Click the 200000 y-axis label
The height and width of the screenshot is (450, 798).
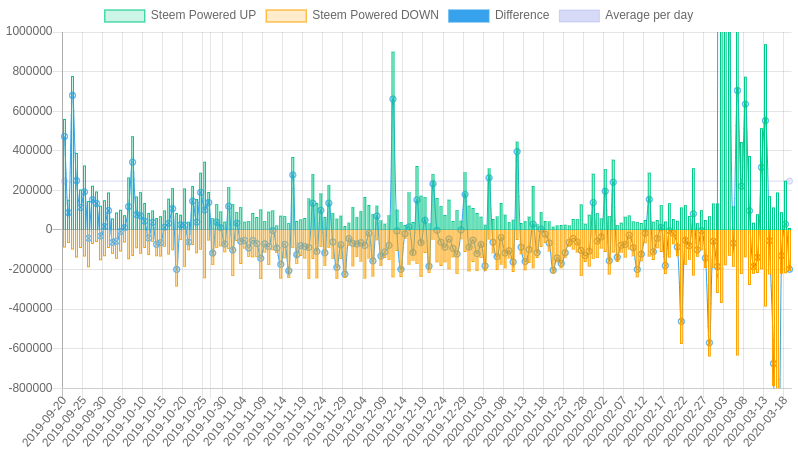click(32, 190)
